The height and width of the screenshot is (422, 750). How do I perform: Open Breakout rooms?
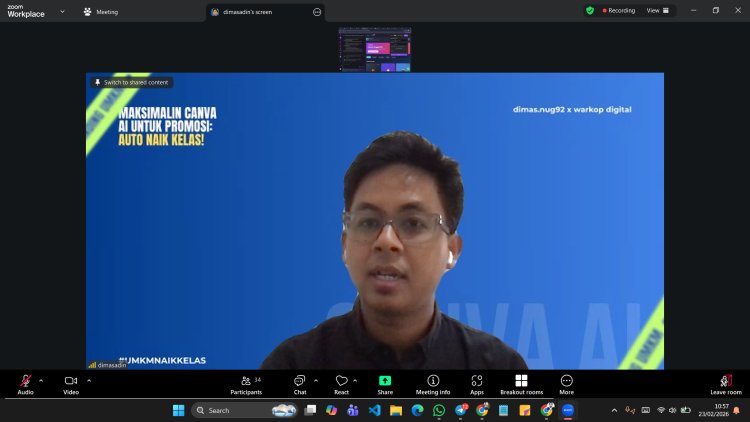(x=521, y=384)
